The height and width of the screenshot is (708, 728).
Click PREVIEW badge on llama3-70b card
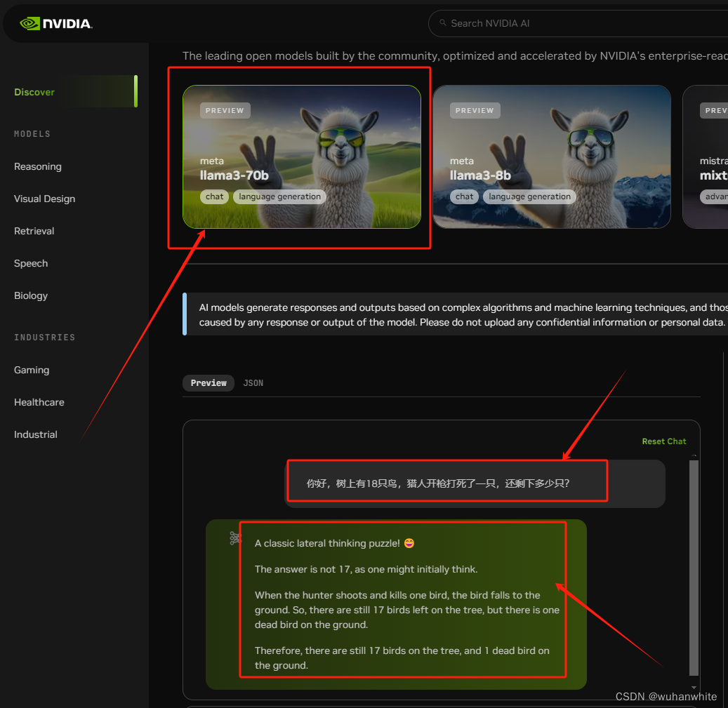(225, 110)
